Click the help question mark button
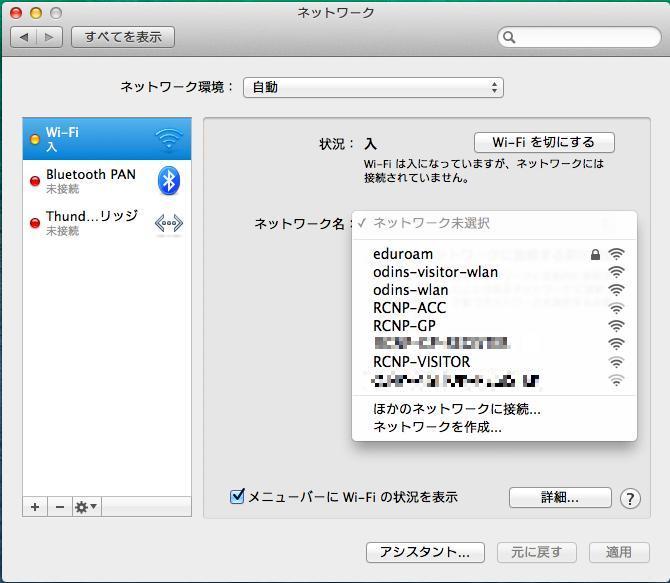Viewport: 670px width, 583px height. coord(630,498)
